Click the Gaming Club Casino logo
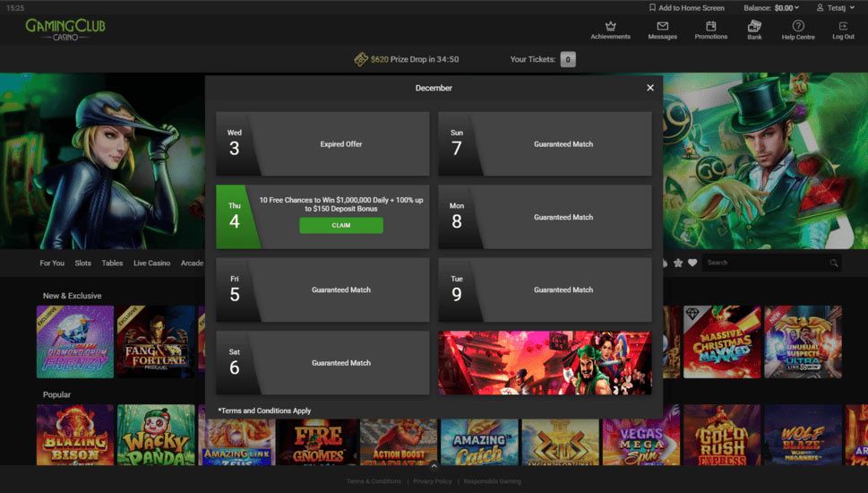The height and width of the screenshot is (493, 868). (x=65, y=30)
